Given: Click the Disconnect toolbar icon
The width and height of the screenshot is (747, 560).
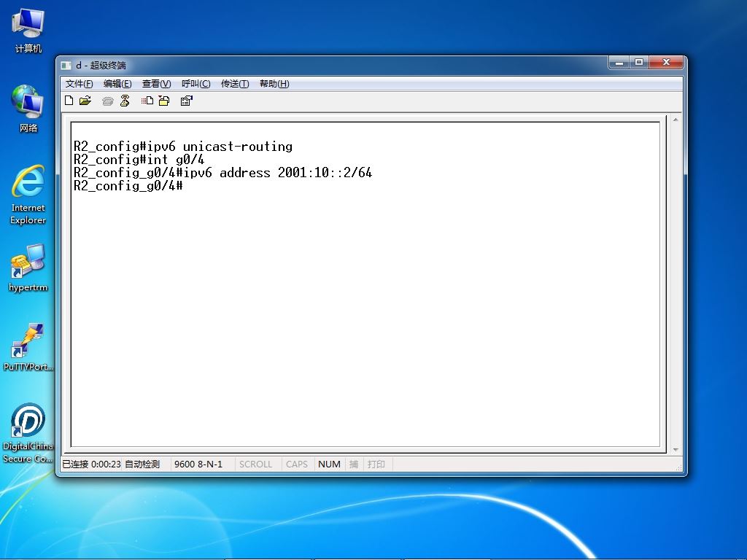Looking at the screenshot, I should coord(125,101).
